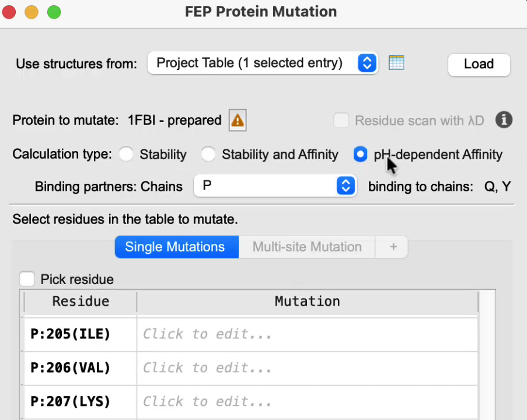Click the green zoom window button
This screenshot has width=527, height=420.
[54, 12]
